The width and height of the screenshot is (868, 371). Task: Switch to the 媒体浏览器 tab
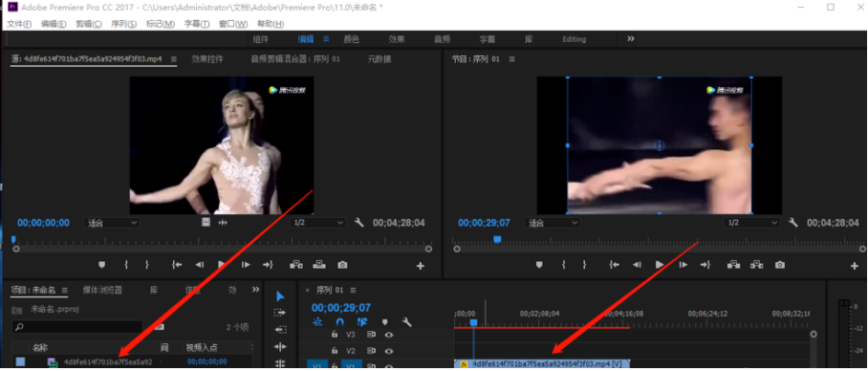(102, 290)
